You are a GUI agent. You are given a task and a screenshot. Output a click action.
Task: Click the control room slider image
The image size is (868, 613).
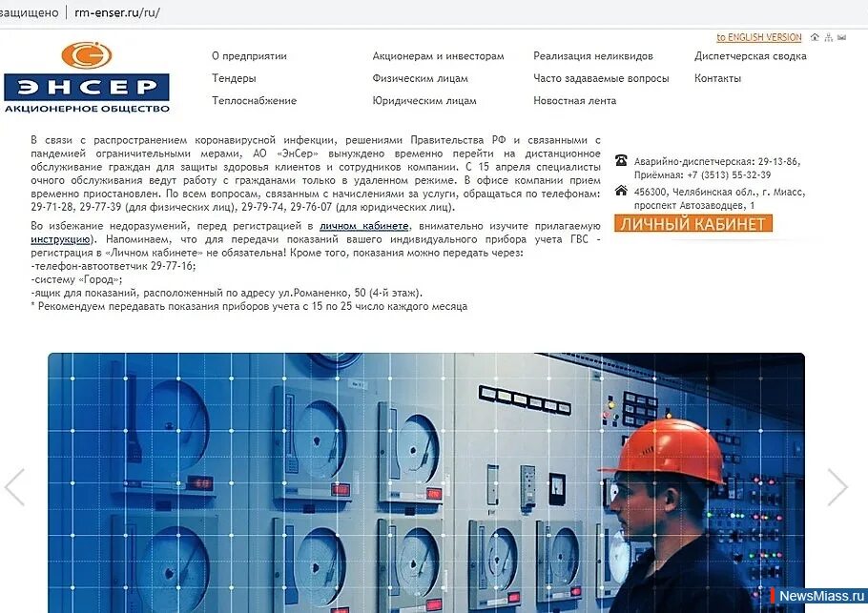426,482
